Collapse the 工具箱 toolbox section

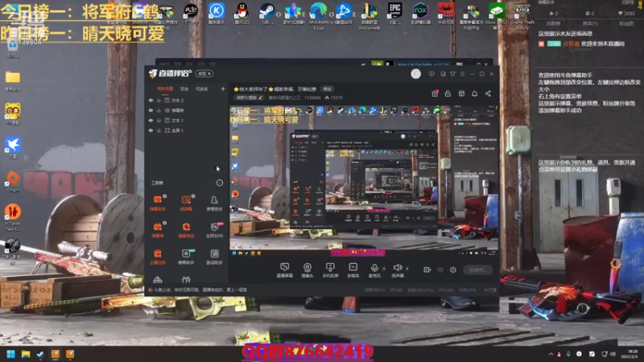[x=220, y=183]
